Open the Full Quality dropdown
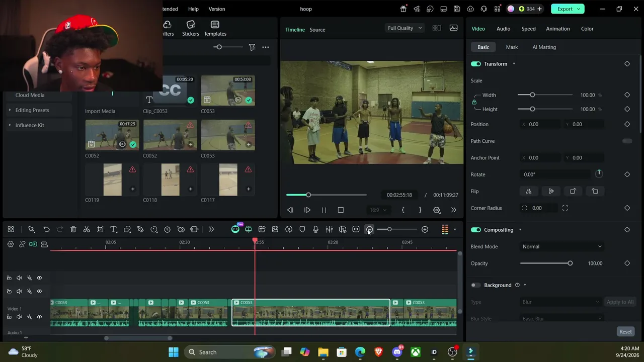Image resolution: width=644 pixels, height=362 pixels. pyautogui.click(x=405, y=28)
